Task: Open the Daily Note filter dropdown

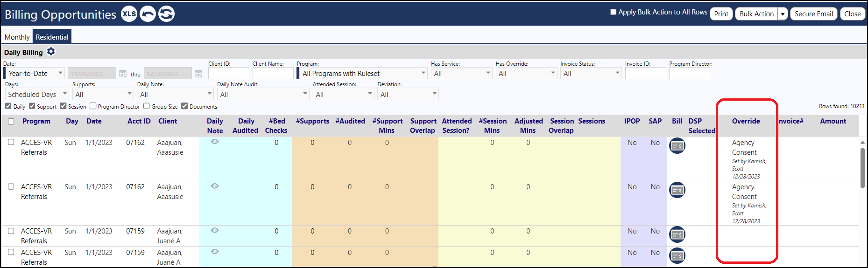Action: (x=176, y=95)
